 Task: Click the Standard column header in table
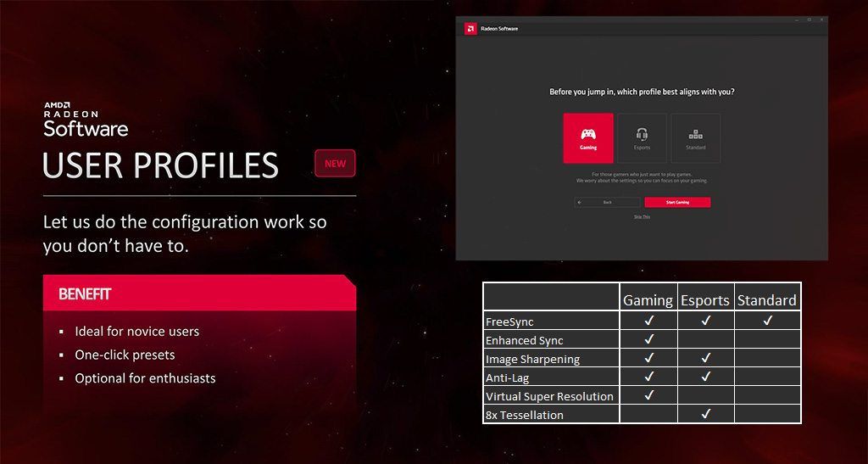click(x=766, y=300)
